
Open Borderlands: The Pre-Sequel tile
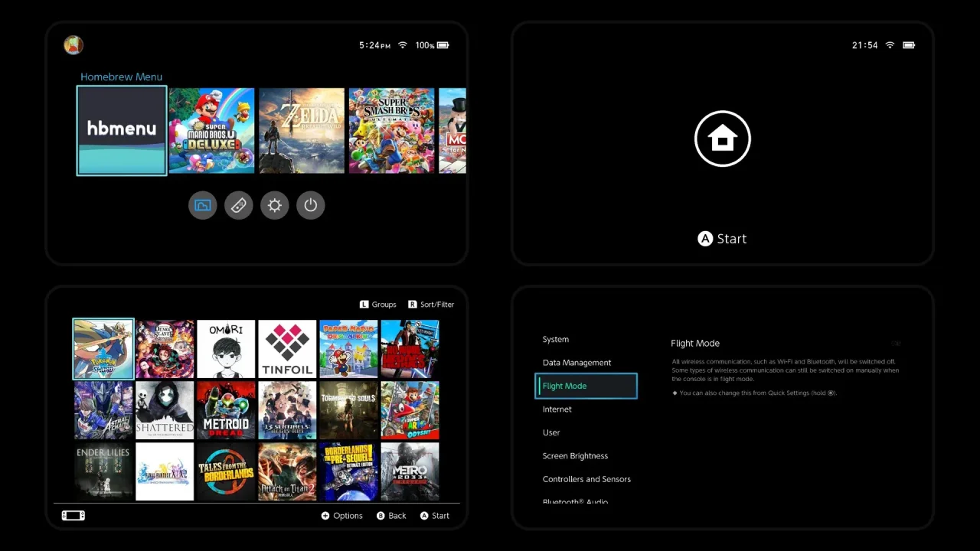[x=348, y=471]
